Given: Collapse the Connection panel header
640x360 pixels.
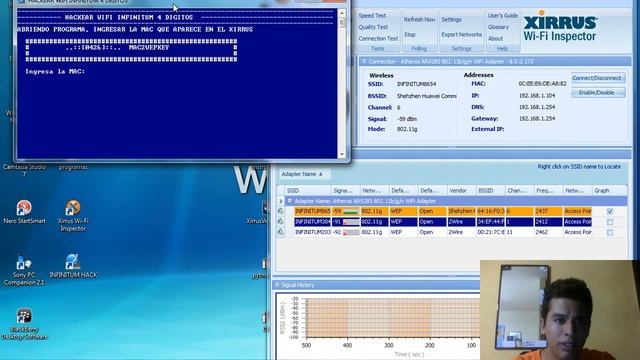Looking at the screenshot, I should pyautogui.click(x=364, y=61).
